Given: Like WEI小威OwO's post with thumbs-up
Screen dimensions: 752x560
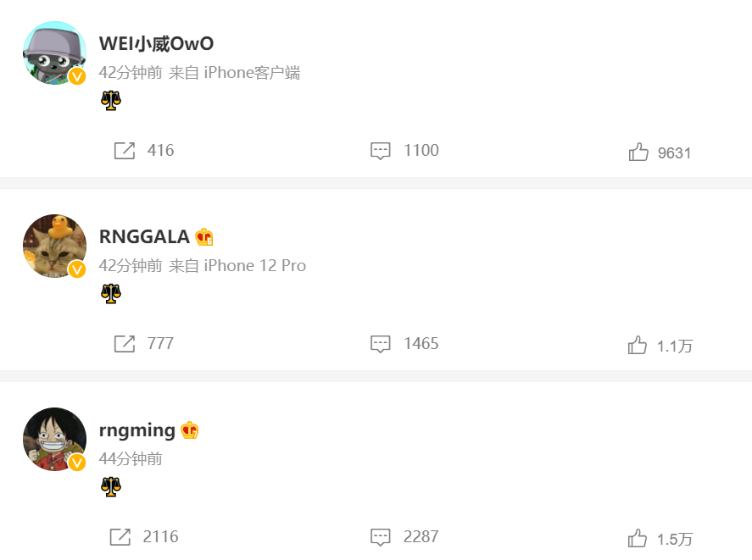Looking at the screenshot, I should (638, 152).
